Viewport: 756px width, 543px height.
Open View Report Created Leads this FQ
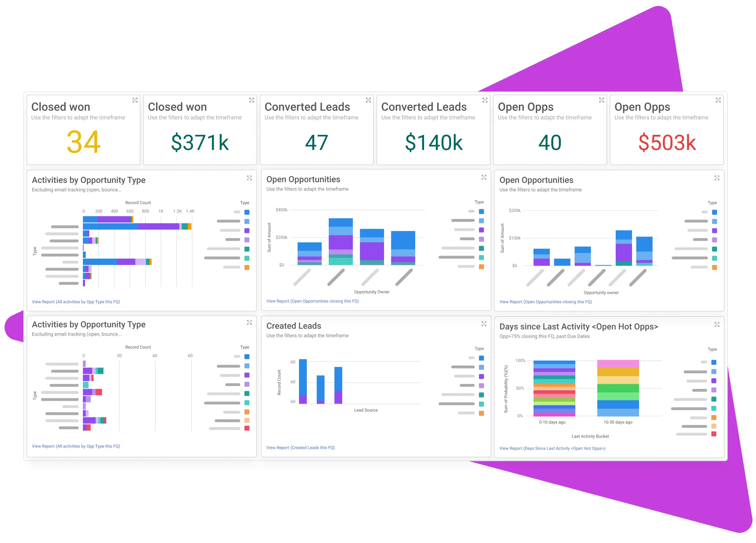pyautogui.click(x=300, y=448)
